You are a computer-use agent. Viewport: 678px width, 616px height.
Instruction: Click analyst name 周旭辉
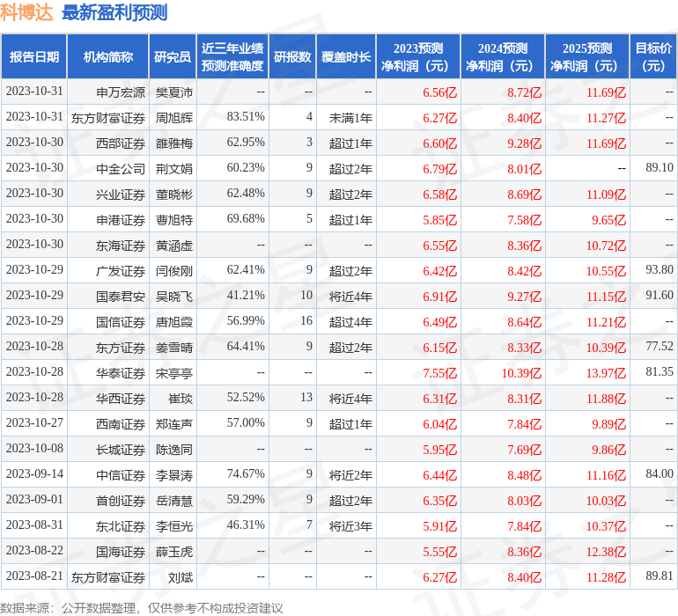(x=173, y=118)
